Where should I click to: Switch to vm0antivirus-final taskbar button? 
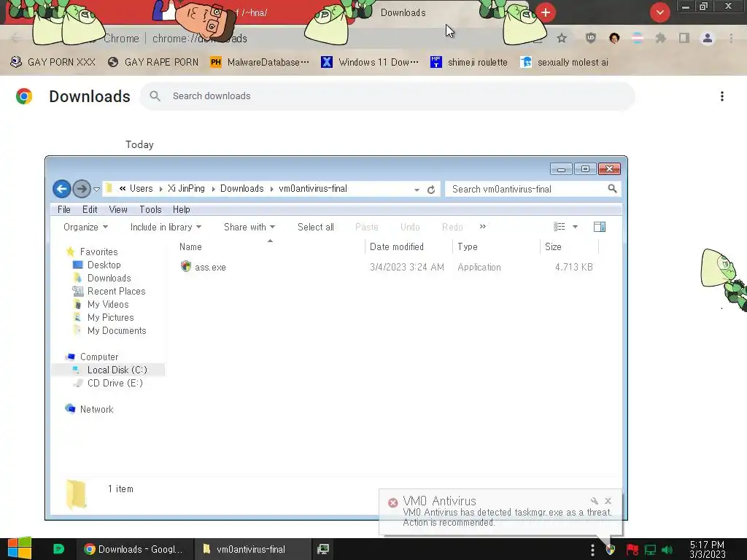tap(252, 549)
